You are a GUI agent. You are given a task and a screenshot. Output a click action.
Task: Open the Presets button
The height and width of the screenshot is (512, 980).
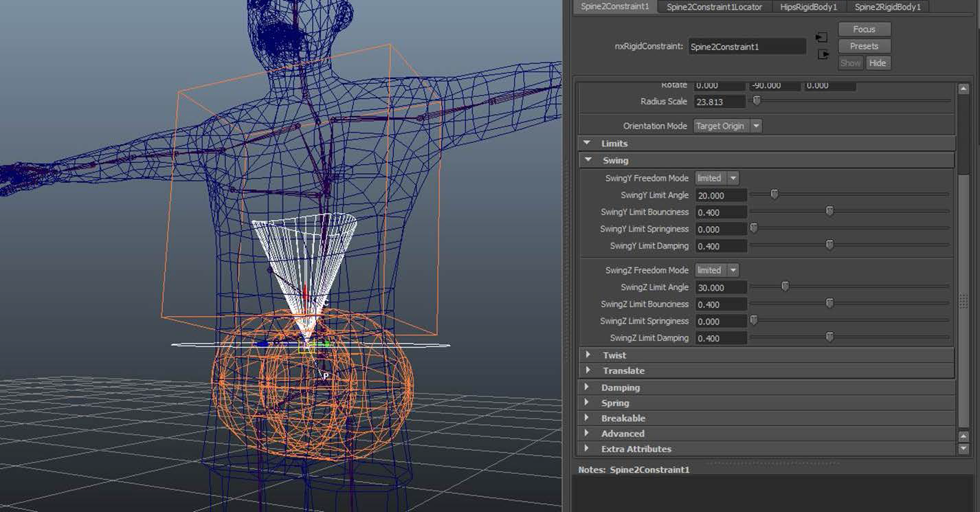point(865,46)
